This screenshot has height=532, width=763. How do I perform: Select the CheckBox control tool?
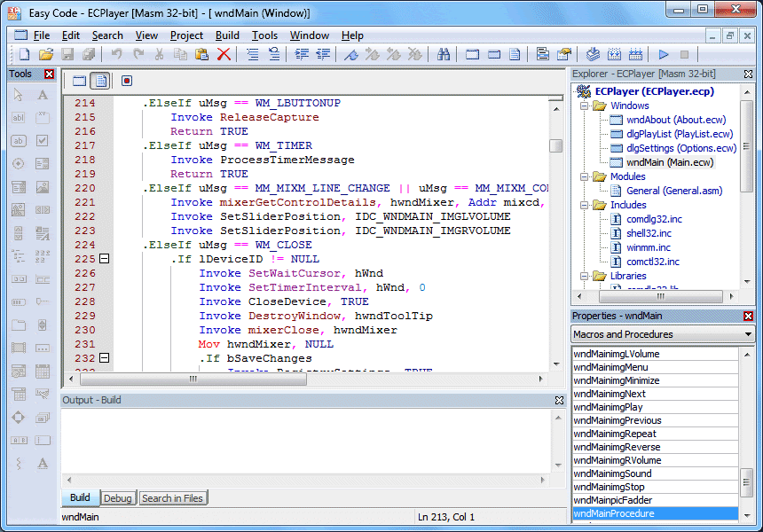coord(43,141)
